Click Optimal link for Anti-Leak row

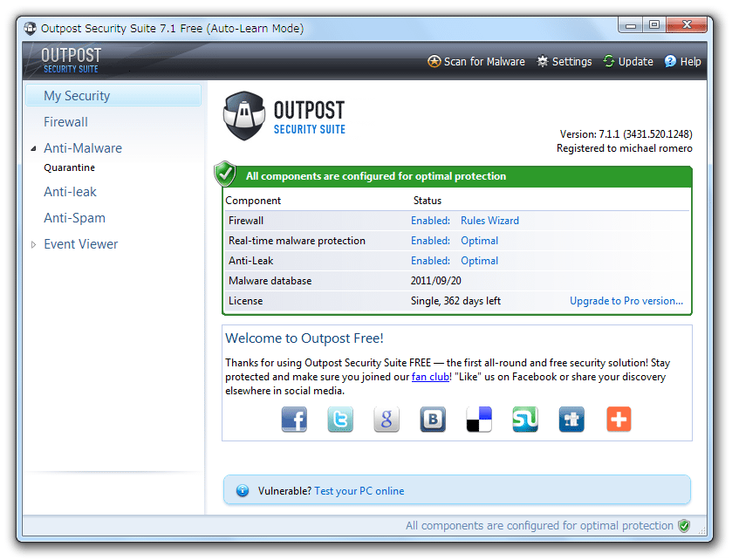click(480, 261)
